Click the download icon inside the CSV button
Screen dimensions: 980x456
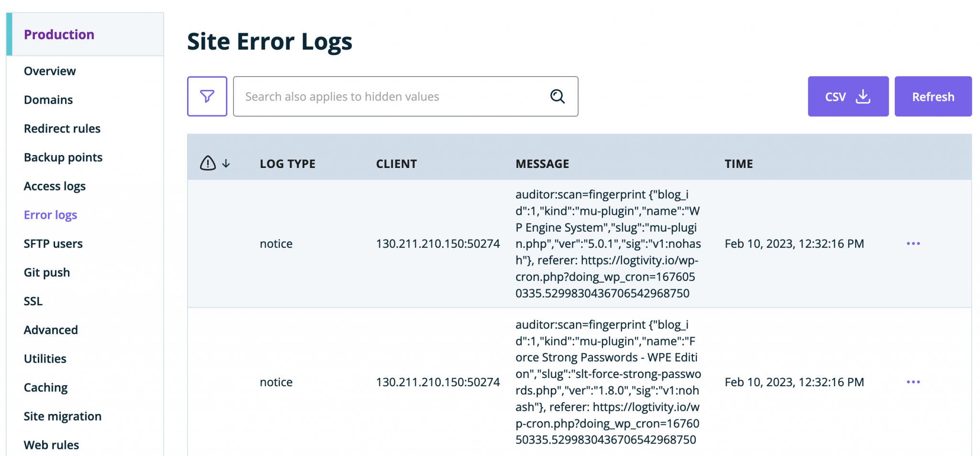click(864, 96)
